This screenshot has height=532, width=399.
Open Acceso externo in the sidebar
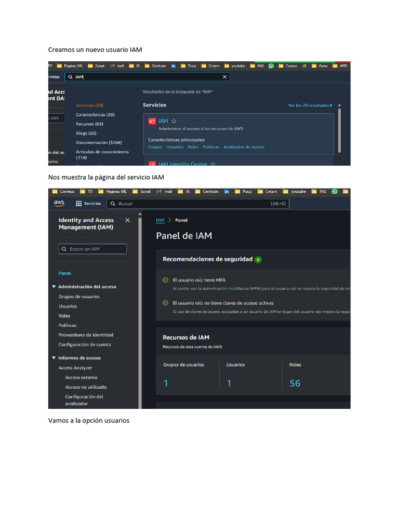click(82, 378)
